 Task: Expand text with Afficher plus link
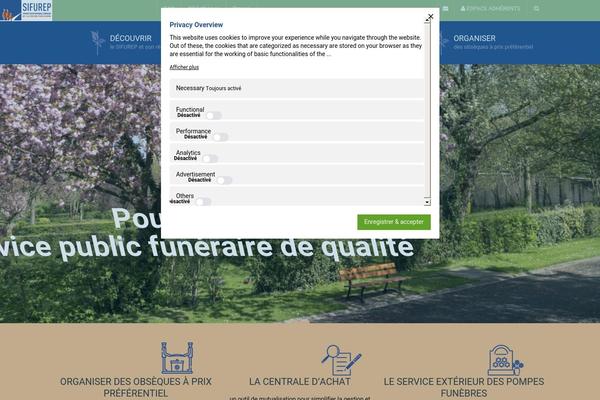tap(184, 67)
